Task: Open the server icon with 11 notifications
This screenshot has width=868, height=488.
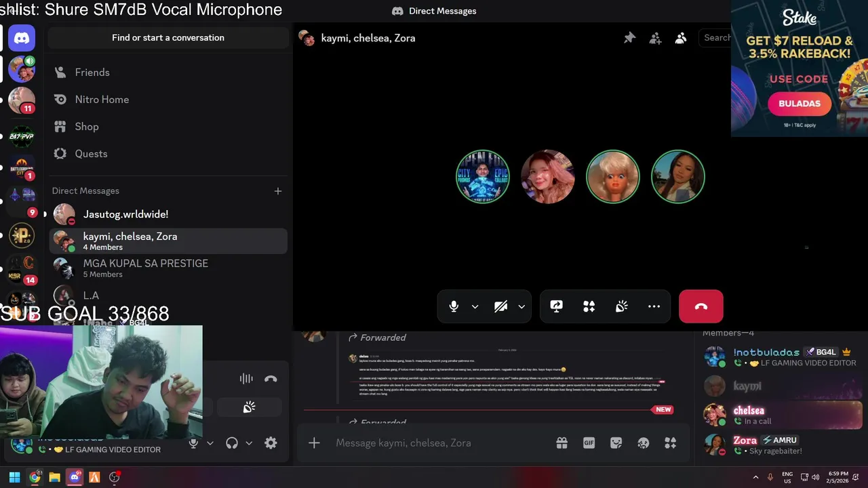Action: pyautogui.click(x=22, y=100)
